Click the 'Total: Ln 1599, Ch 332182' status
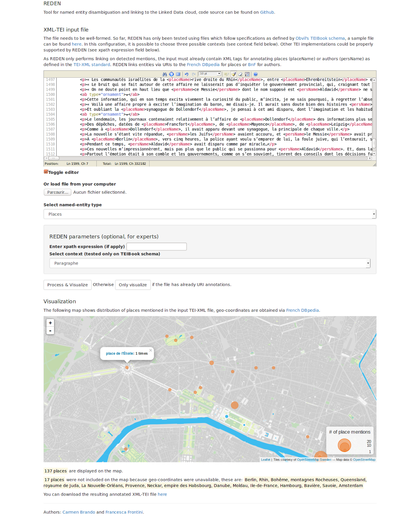Viewport: 420px width, 518px height. pyautogui.click(x=124, y=164)
